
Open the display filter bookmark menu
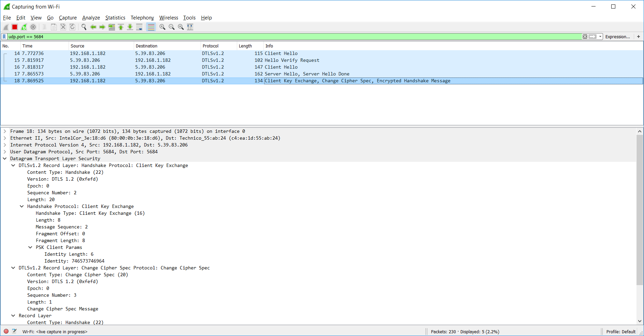[x=4, y=37]
